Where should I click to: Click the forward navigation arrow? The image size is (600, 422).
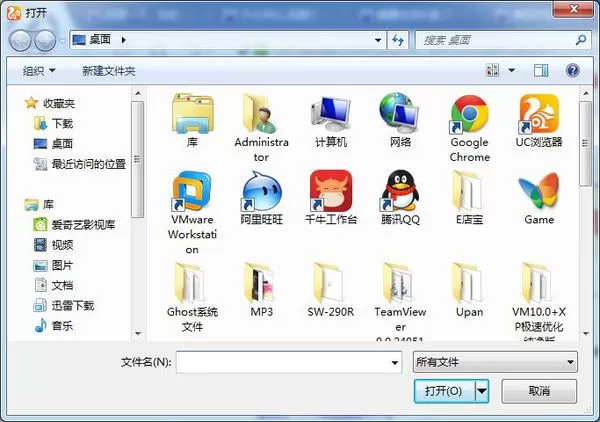tap(45, 41)
